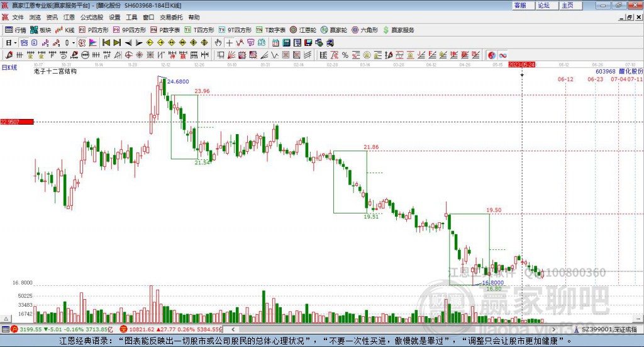This screenshot has height=347, width=644.
Task: Jump to last bar with skip-to-end icon
Action: coord(117,43)
